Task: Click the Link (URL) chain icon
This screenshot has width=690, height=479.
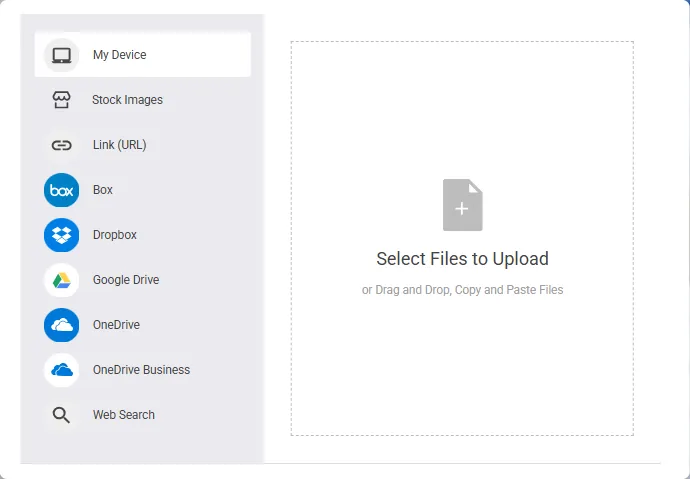Action: click(x=61, y=145)
